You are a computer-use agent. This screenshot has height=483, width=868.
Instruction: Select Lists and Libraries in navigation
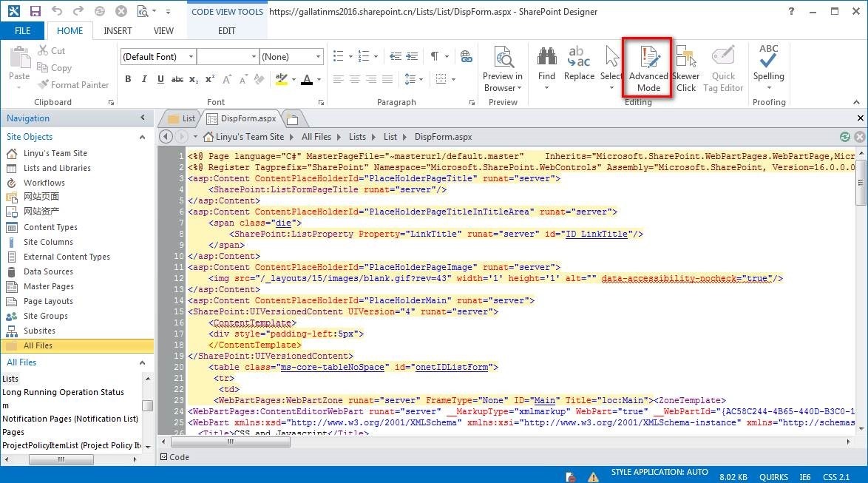coord(57,168)
